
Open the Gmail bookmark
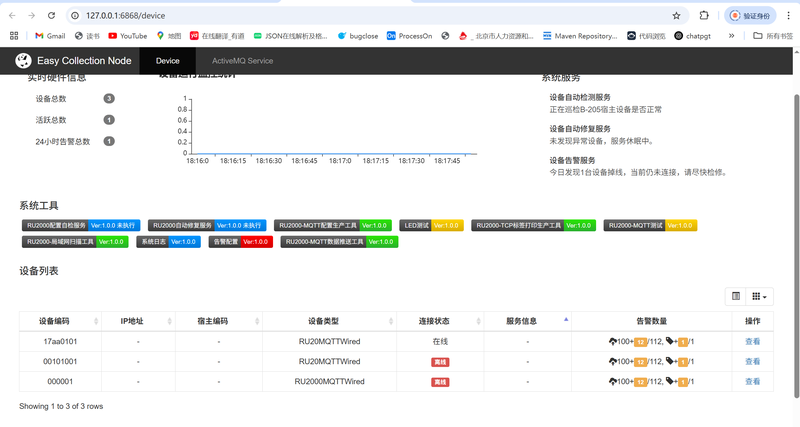pos(50,36)
